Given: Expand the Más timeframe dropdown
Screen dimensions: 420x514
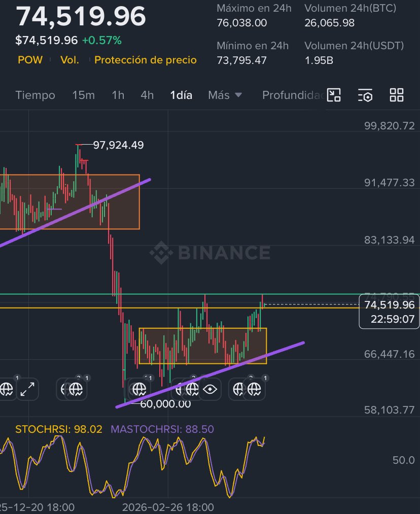Looking at the screenshot, I should [225, 95].
